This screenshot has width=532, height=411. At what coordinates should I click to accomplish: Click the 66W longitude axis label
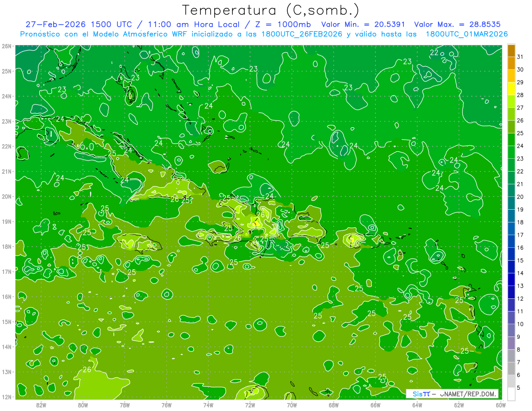[x=376, y=404]
